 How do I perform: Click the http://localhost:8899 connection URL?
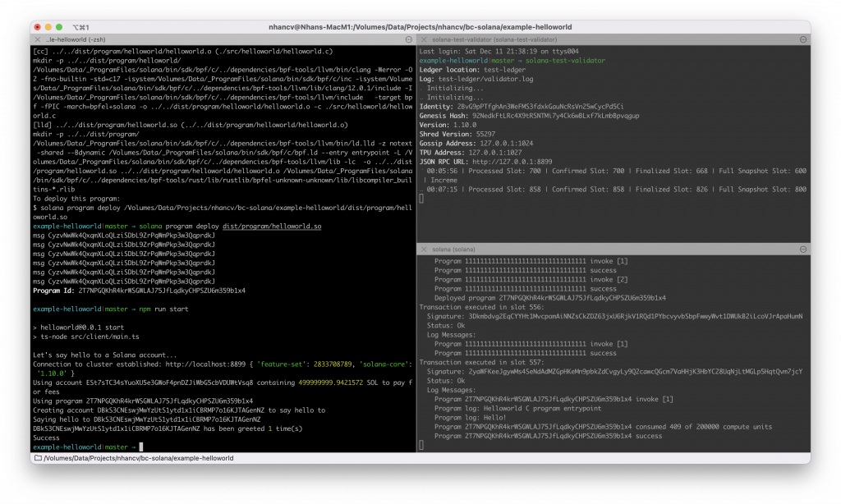tap(205, 364)
